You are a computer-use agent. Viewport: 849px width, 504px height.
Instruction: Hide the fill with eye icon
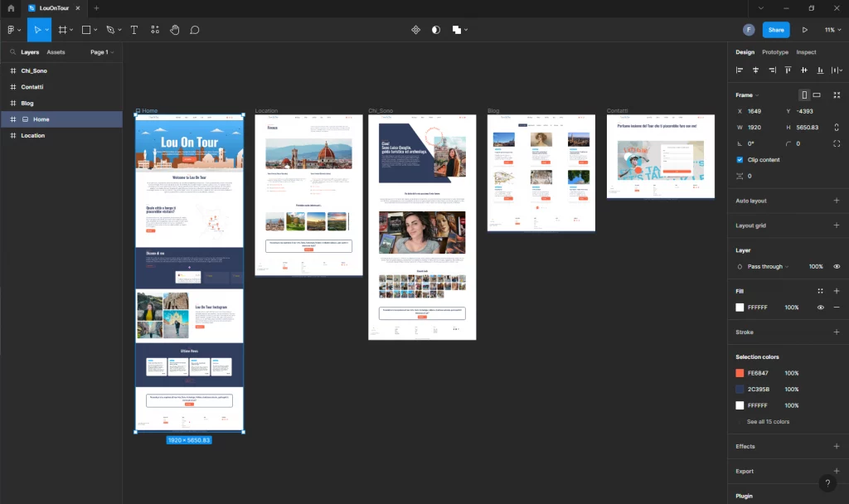pyautogui.click(x=821, y=308)
